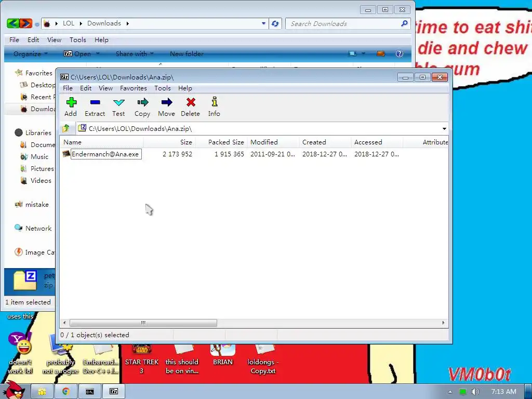Open Explorer address bar history dropdown
The width and height of the screenshot is (532, 399).
pos(263,23)
